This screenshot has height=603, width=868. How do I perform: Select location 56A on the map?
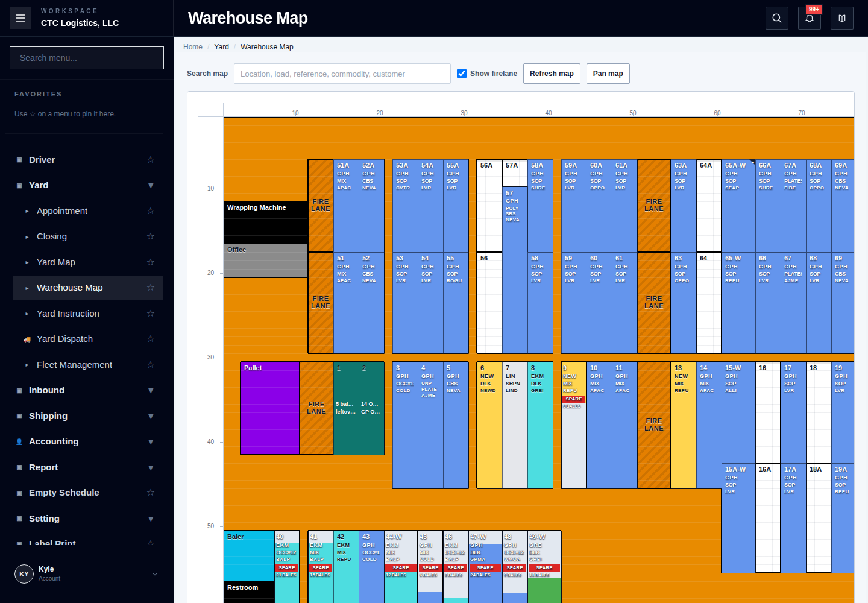[489, 206]
